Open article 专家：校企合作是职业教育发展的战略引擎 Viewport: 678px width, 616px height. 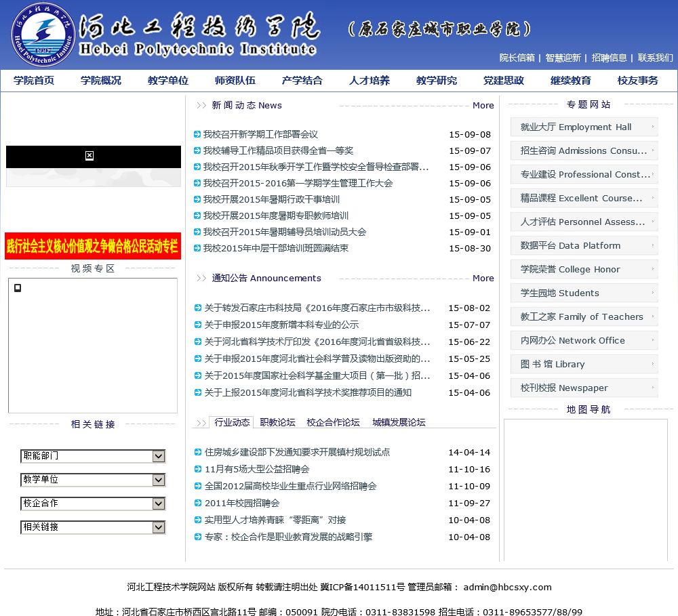[x=288, y=537]
